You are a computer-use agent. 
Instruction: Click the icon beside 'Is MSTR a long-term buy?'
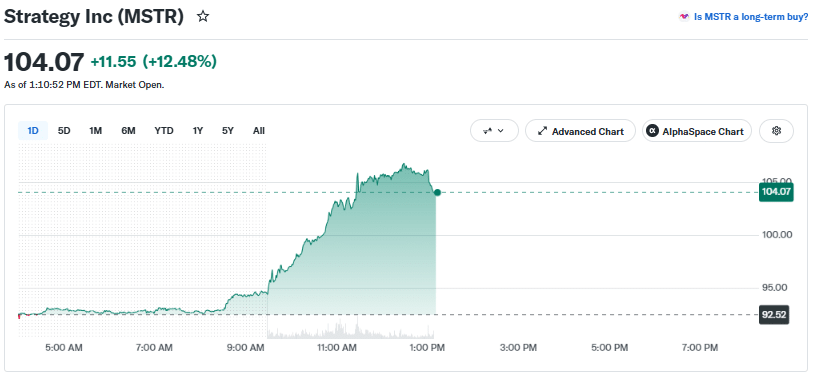[684, 17]
